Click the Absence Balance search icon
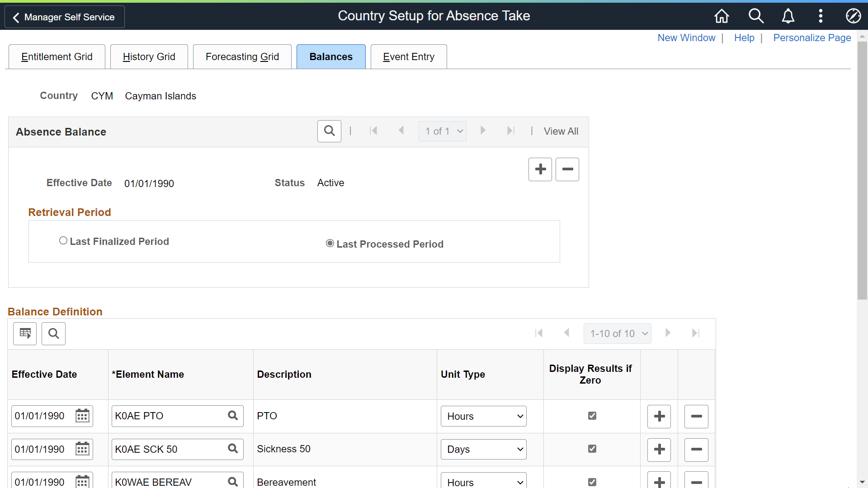 pyautogui.click(x=329, y=131)
